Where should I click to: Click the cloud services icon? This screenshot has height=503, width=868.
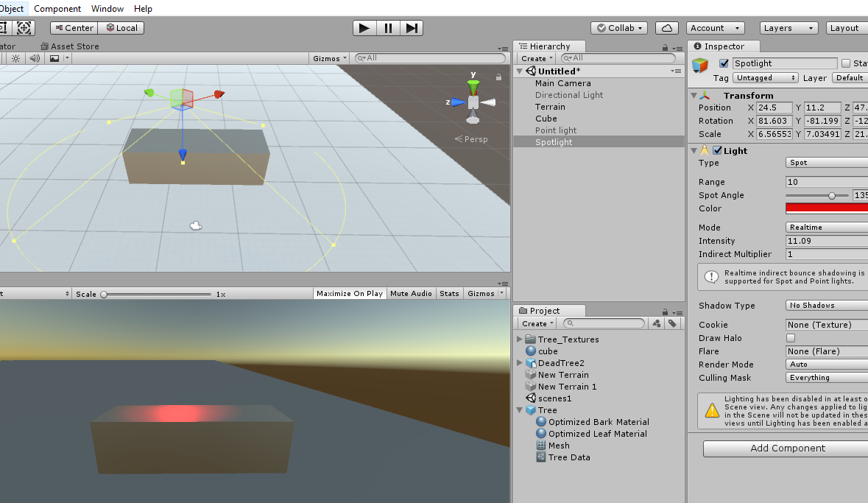[x=666, y=28]
